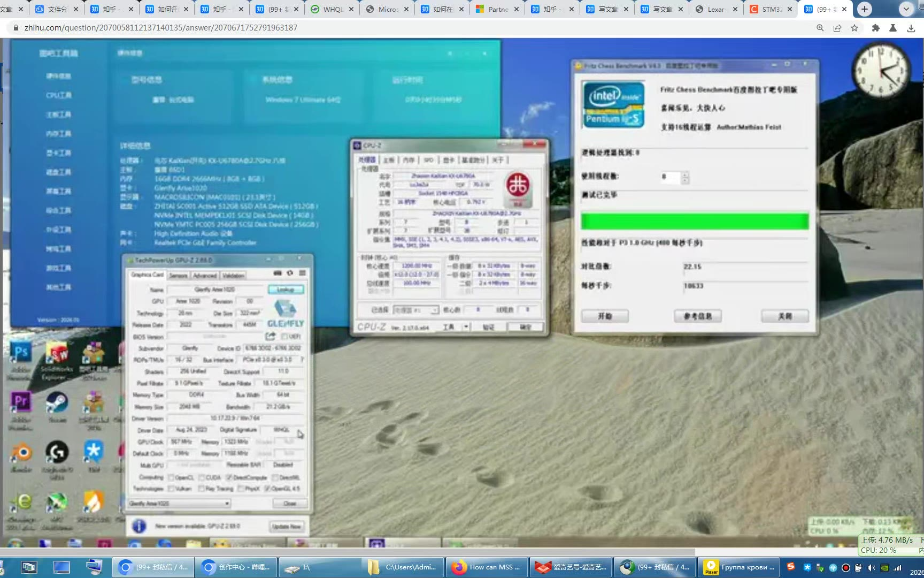Image resolution: width=924 pixels, height=578 pixels.
Task: Toggle the OpenCL checkbox in GPU-Z
Action: coord(171,477)
